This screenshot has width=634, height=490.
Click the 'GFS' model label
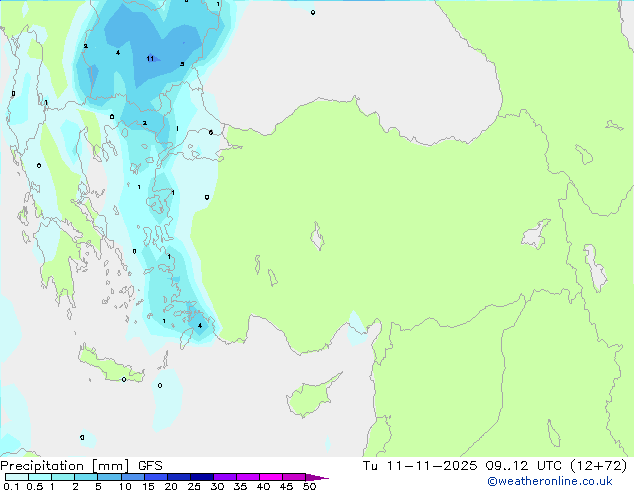(150, 466)
